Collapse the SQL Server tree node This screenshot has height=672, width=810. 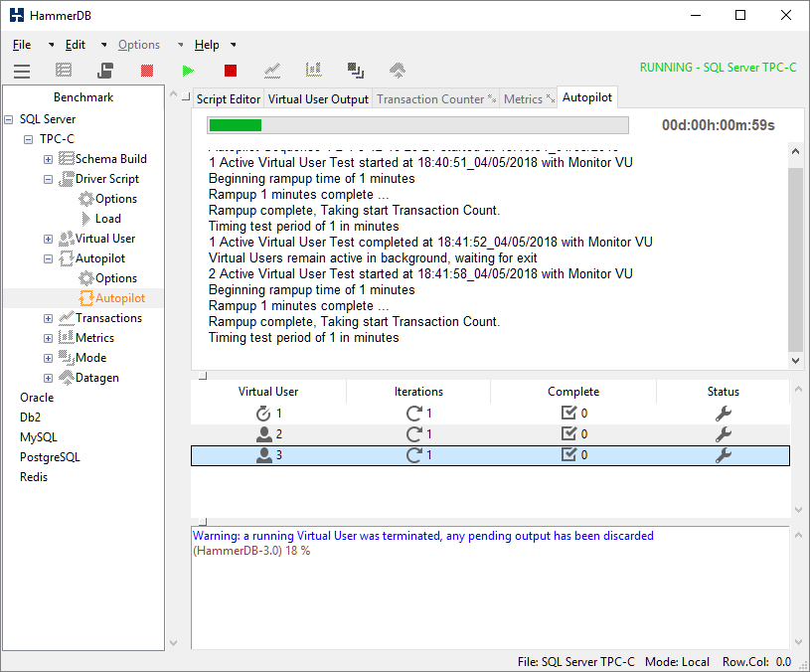point(9,119)
